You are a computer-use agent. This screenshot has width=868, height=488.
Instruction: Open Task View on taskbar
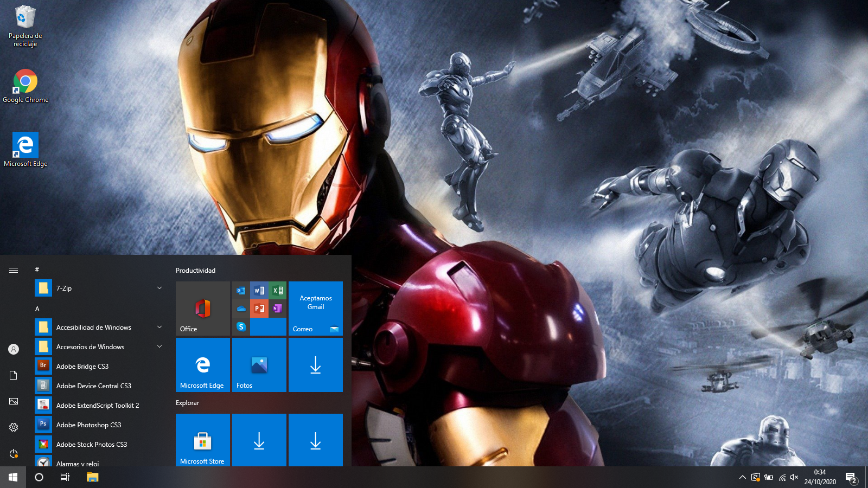coord(65,477)
